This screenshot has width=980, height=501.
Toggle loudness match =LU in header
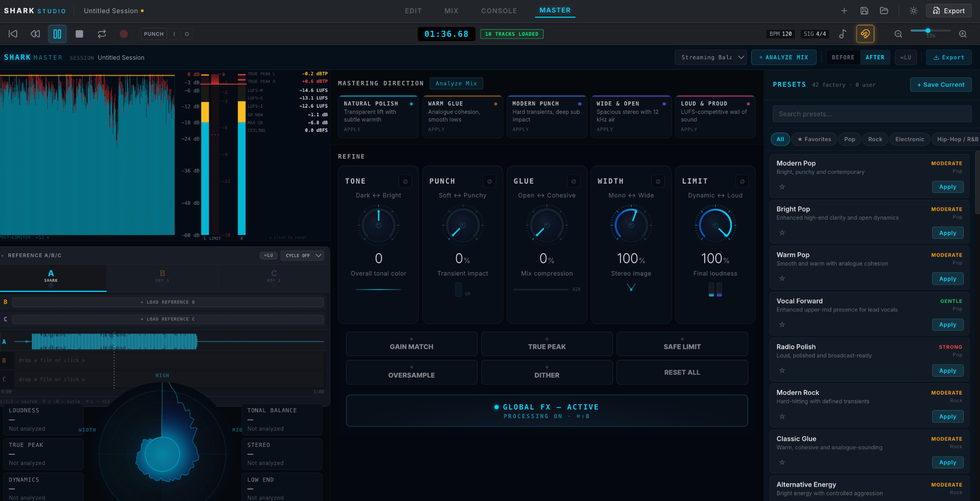905,57
